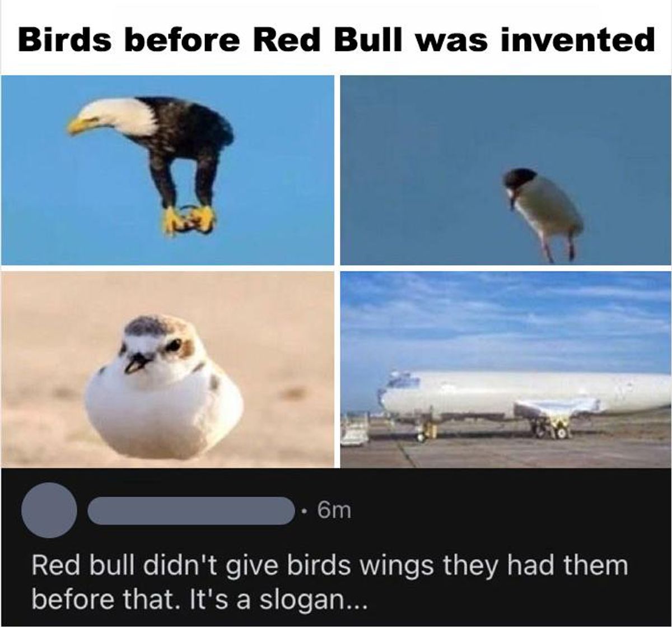
Task: Click the commenter's gray profile avatar
Action: tap(49, 510)
